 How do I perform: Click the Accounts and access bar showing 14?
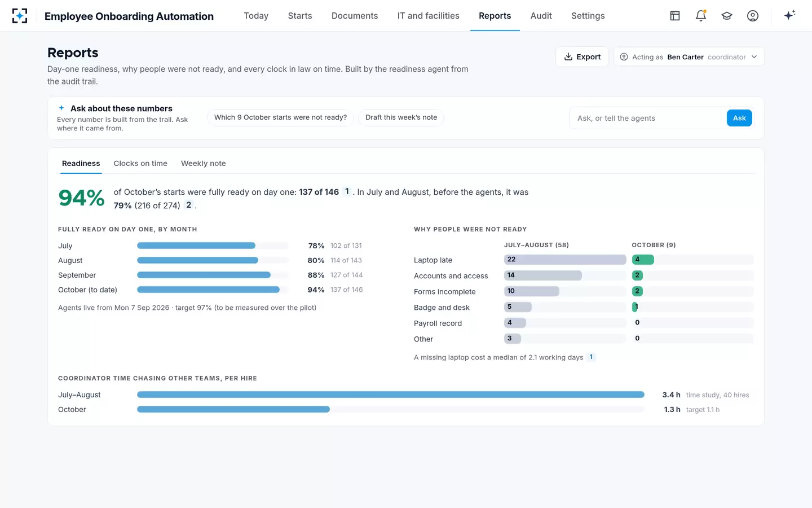(543, 275)
